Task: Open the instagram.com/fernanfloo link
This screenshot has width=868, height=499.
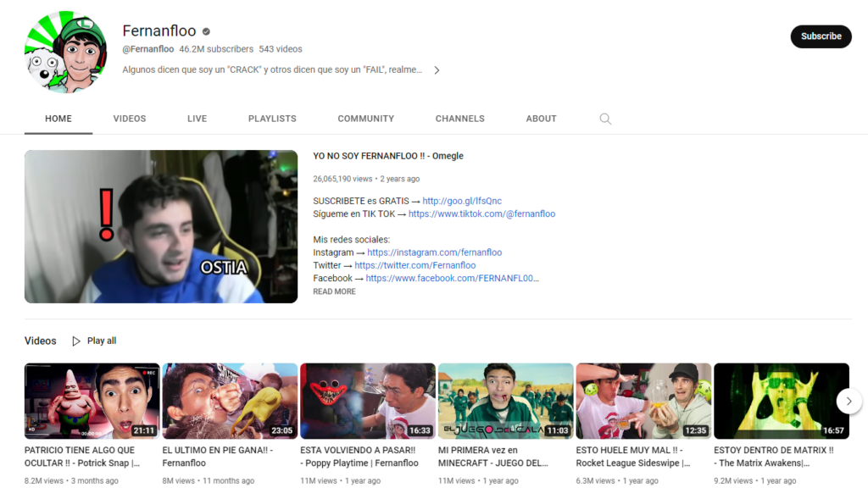Action: (x=435, y=252)
